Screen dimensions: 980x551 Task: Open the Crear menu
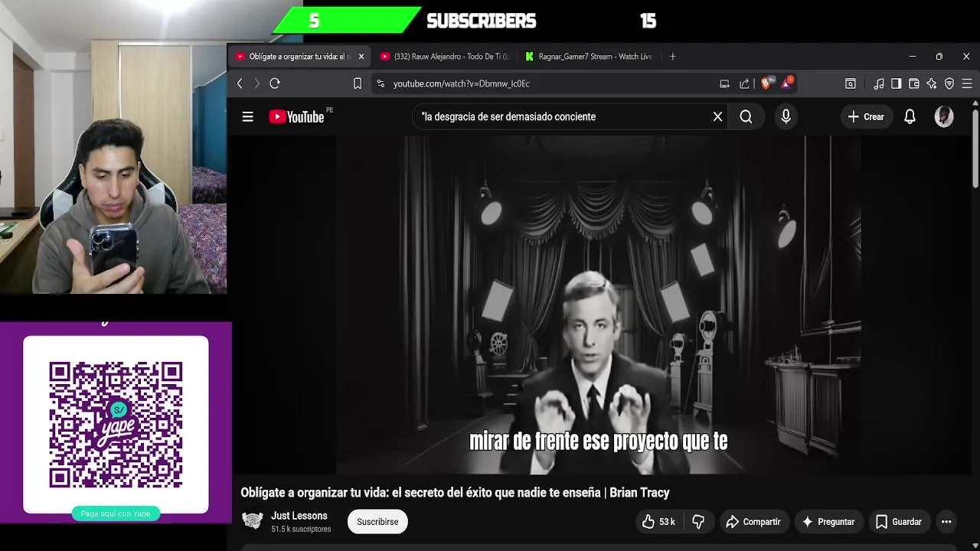[866, 117]
